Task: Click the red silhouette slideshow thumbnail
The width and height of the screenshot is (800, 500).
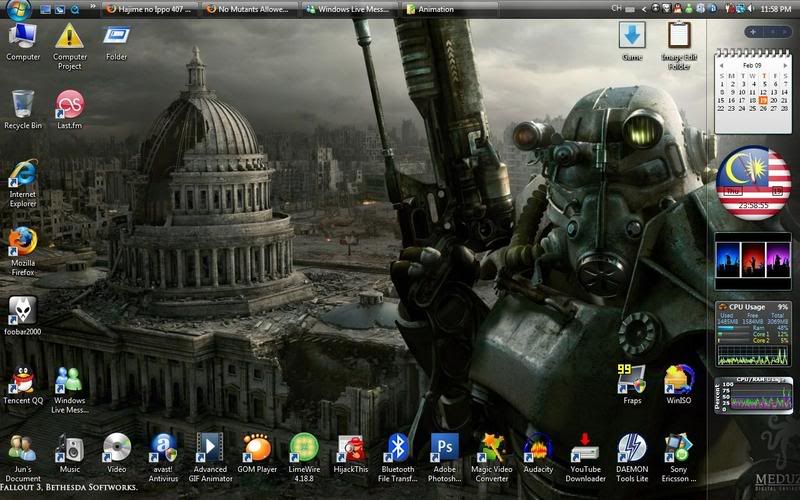Action: (753, 260)
